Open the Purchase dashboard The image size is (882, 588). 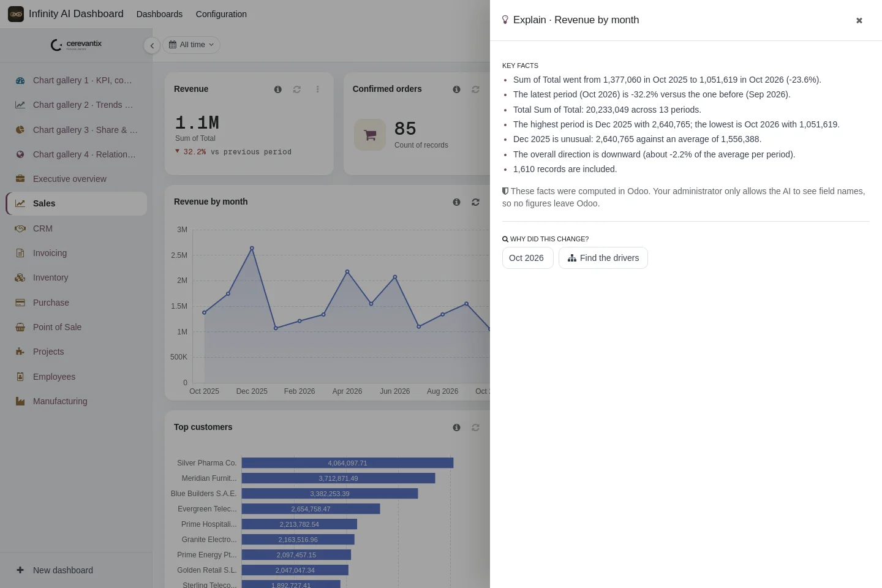tap(76, 303)
